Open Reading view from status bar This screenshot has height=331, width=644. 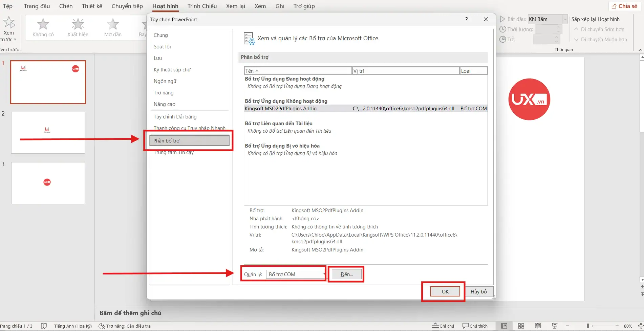pos(538,326)
